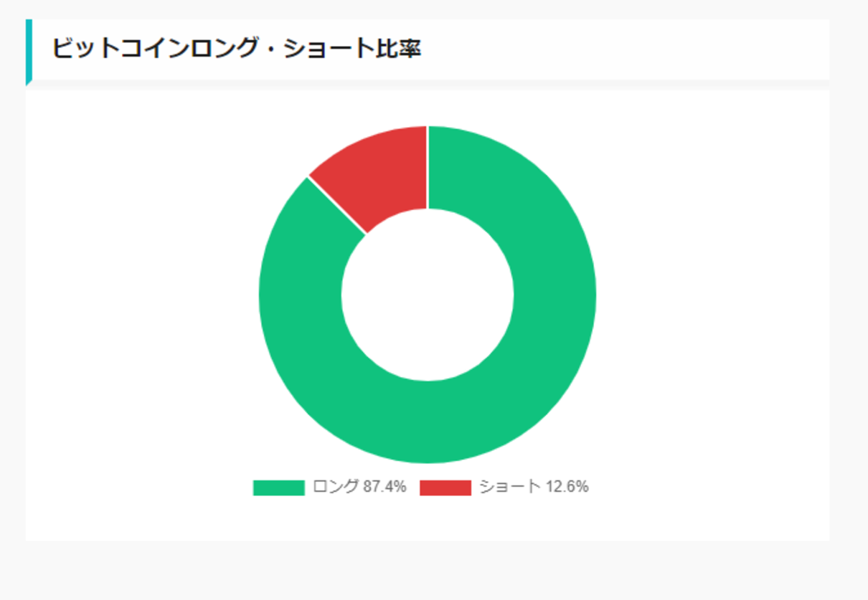Click the diagonal white divider between chart segments
868x600 pixels.
tap(337, 205)
